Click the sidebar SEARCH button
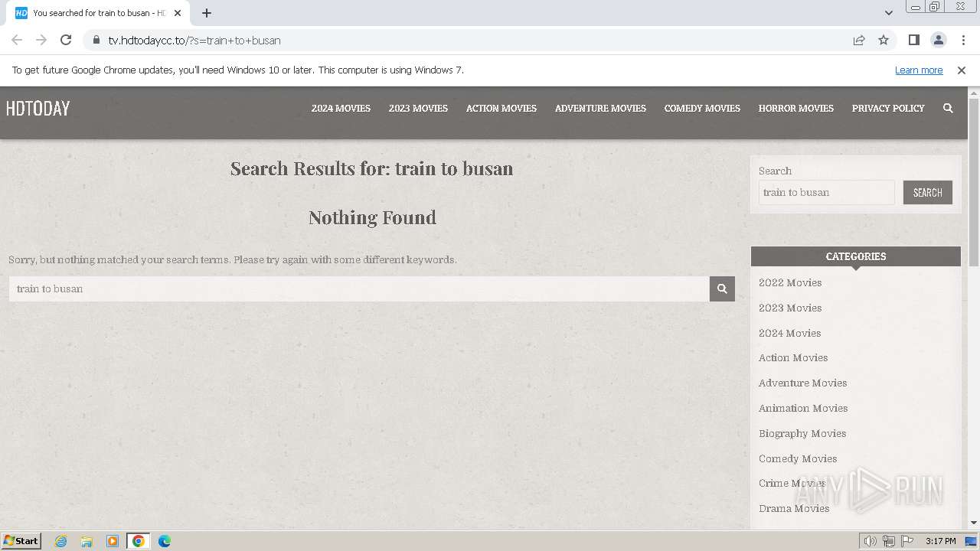Viewport: 980px width, 551px height. [x=928, y=192]
